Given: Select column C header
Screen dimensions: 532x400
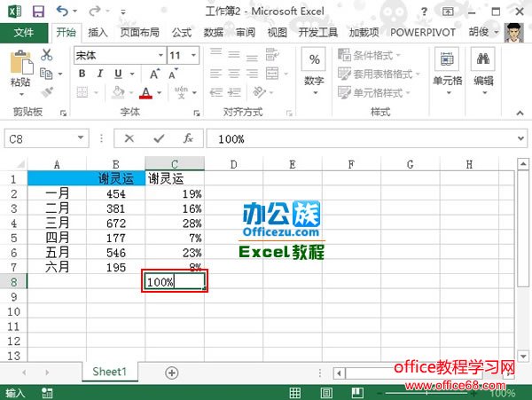Looking at the screenshot, I should (x=175, y=164).
